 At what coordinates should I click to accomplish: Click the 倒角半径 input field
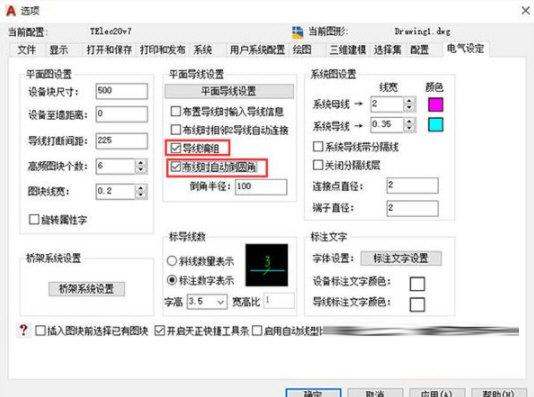tap(261, 187)
